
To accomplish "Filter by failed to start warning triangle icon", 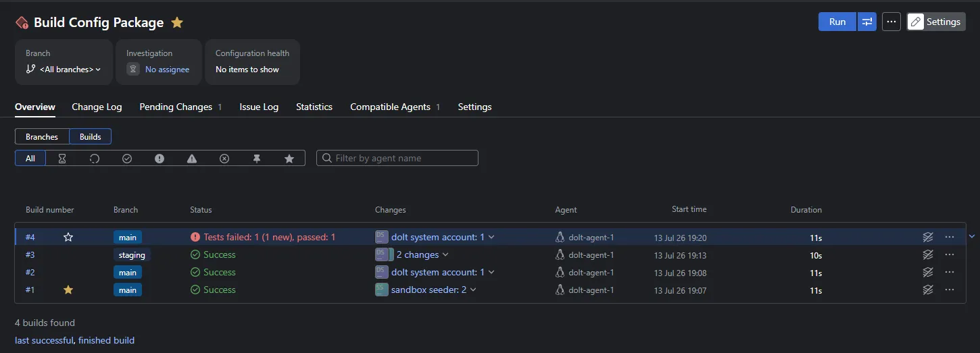I will click(192, 158).
